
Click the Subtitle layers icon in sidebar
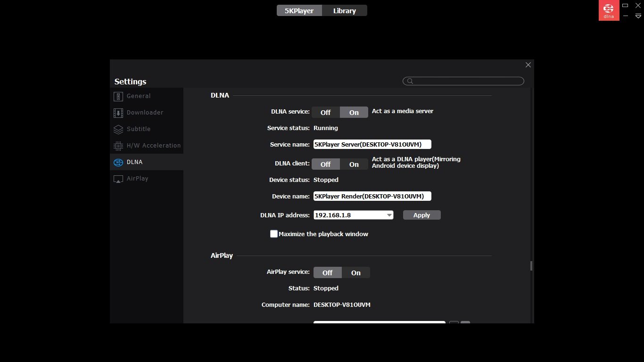click(118, 129)
